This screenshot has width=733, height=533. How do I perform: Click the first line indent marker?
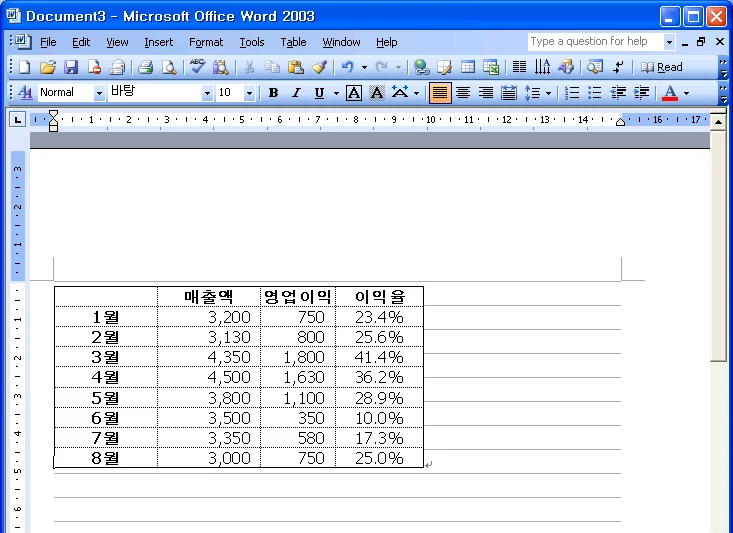tap(53, 114)
